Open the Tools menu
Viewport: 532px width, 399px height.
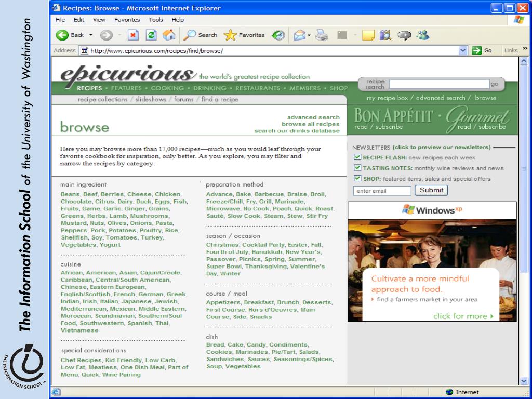pyautogui.click(x=156, y=20)
